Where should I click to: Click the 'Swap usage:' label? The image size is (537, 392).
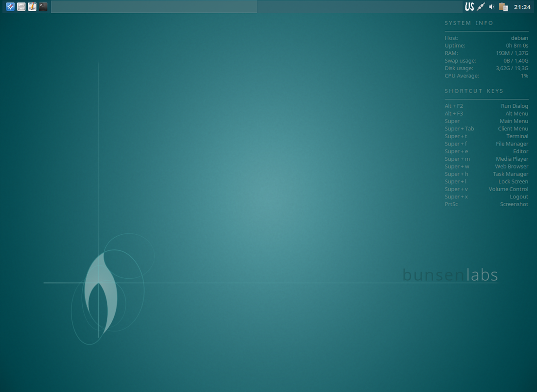point(460,61)
